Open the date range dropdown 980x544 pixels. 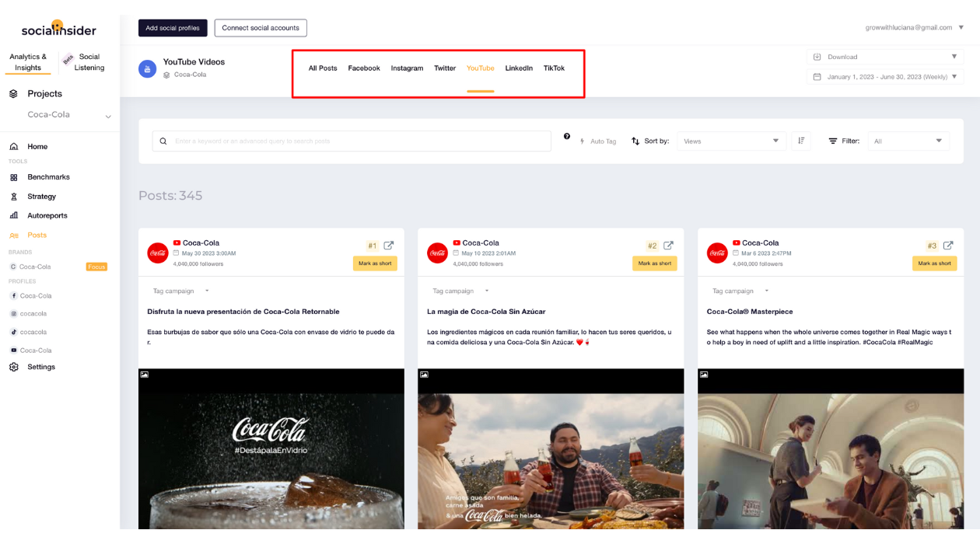[x=885, y=77]
